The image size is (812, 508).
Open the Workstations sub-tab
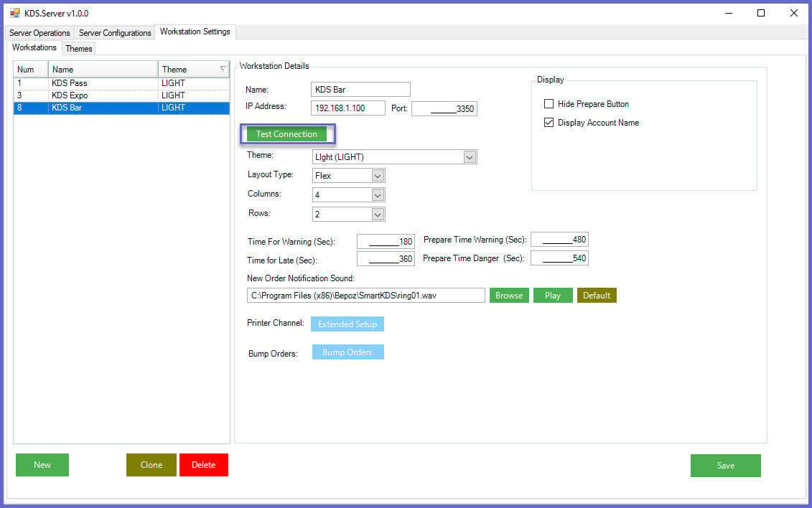(34, 47)
